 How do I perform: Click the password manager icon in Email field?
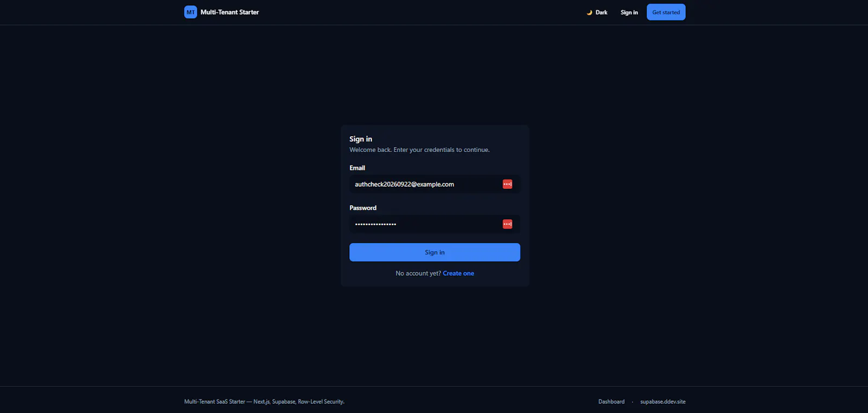507,184
